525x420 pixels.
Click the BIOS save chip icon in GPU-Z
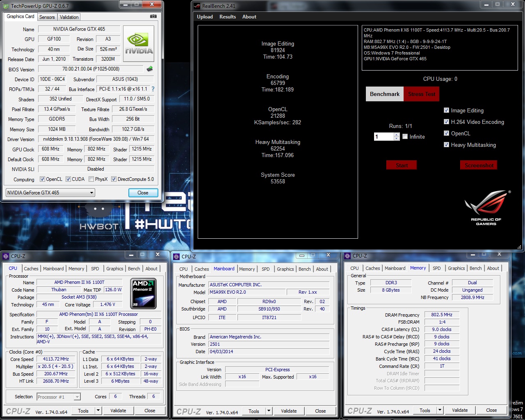150,69
